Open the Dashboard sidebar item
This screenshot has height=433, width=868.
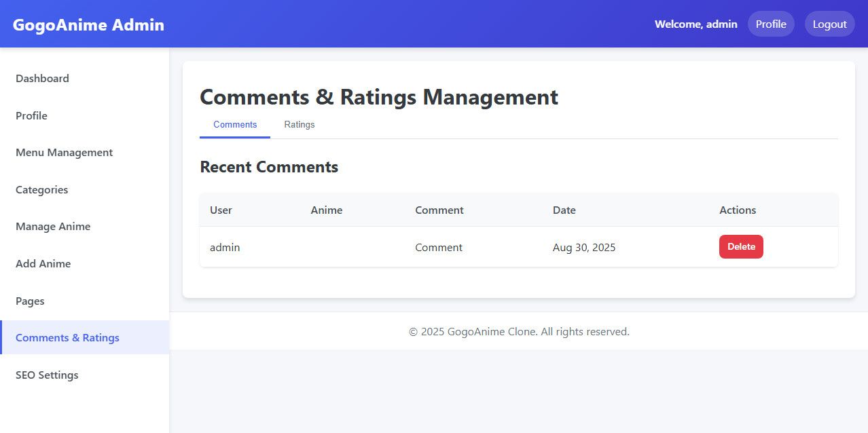pos(42,78)
